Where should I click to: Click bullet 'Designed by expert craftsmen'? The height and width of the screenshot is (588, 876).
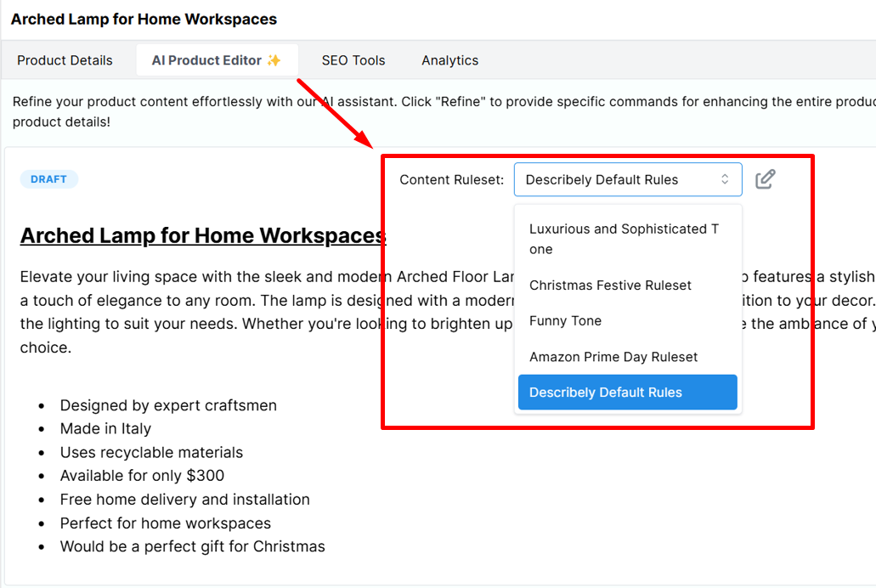(168, 405)
